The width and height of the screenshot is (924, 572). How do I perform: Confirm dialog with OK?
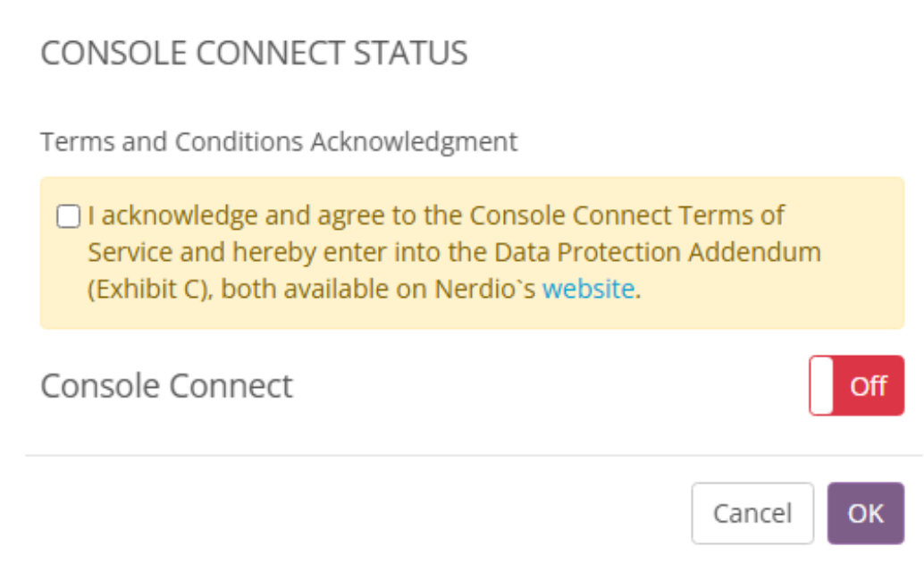[865, 513]
